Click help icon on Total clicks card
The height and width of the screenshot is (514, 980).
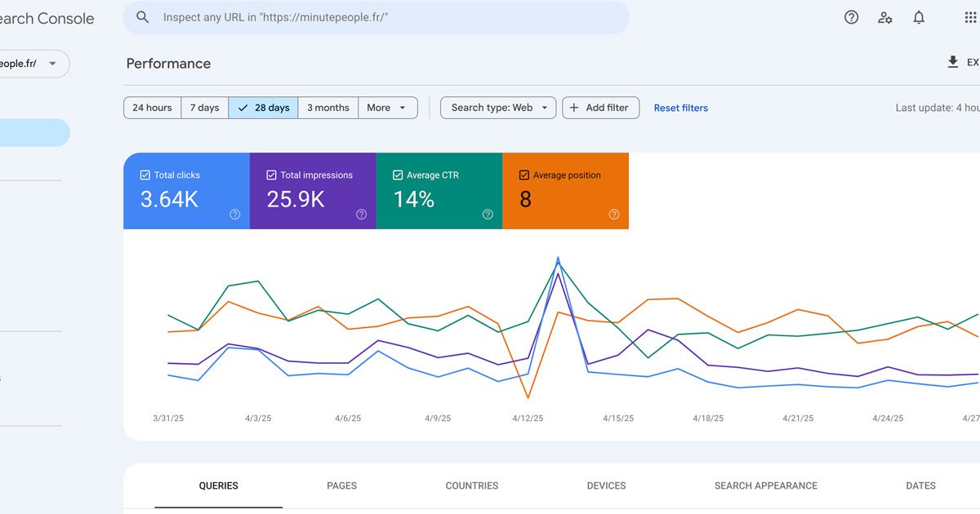click(x=235, y=215)
